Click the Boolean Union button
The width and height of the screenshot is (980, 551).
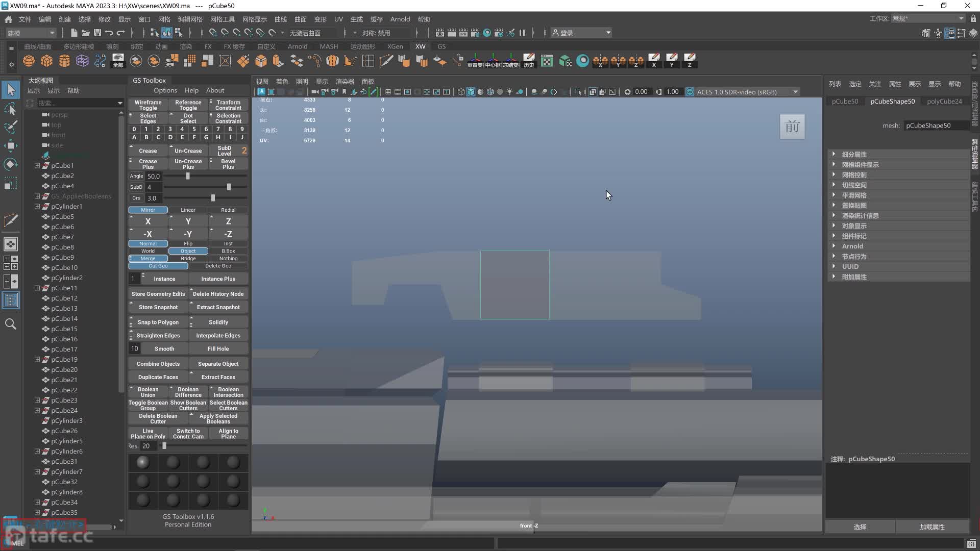pyautogui.click(x=148, y=392)
